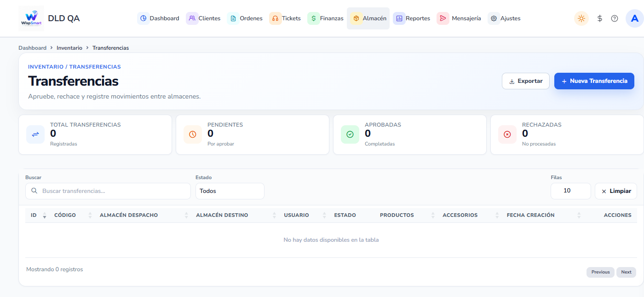The image size is (644, 297).
Task: Click the total transferencias arrows icon
Action: [35, 134]
